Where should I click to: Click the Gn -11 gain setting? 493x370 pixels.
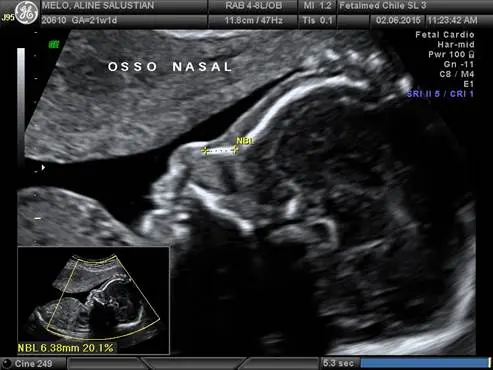[459, 64]
